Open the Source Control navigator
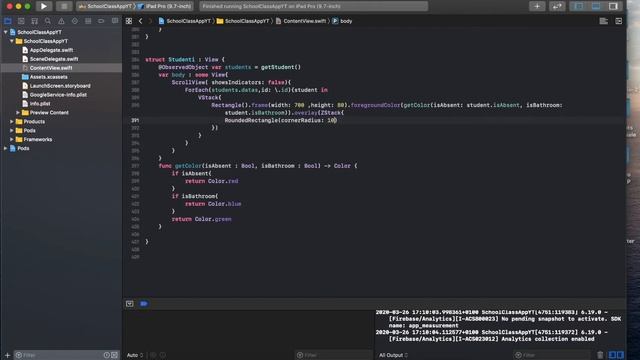 [x=21, y=21]
